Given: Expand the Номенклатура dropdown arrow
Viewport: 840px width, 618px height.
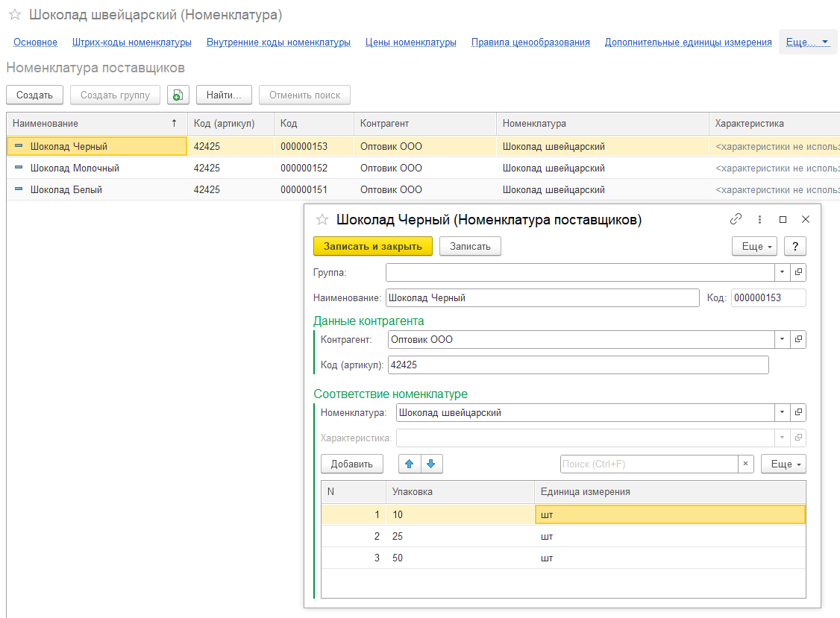Looking at the screenshot, I should coord(782,412).
